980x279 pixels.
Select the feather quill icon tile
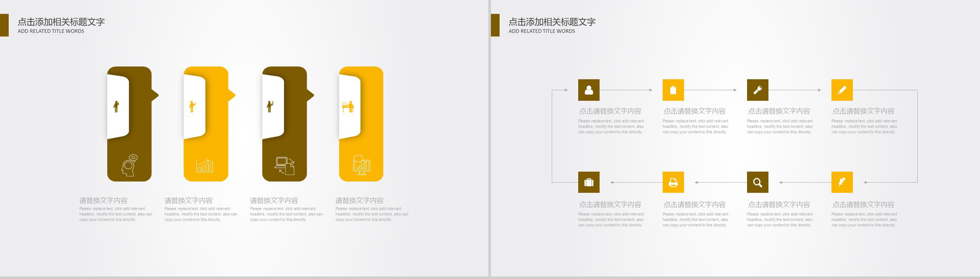coord(842,182)
